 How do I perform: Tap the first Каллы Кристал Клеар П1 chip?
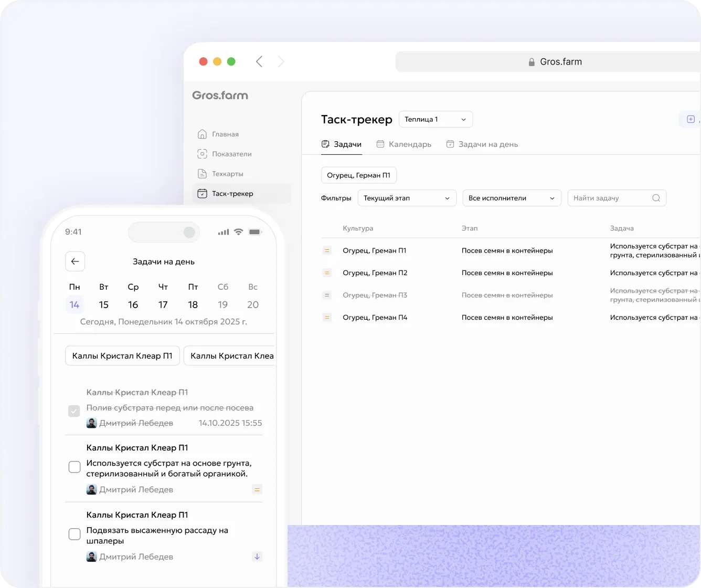[x=122, y=356]
